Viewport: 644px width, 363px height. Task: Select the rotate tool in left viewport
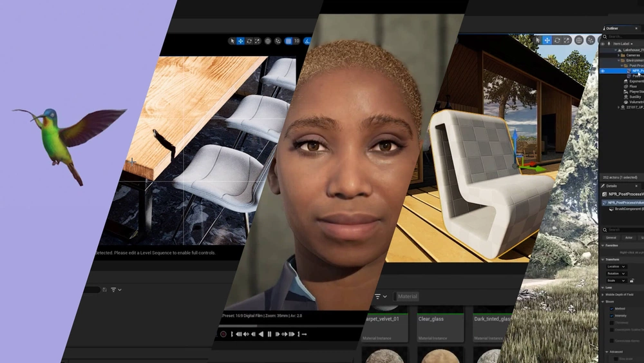tap(249, 41)
